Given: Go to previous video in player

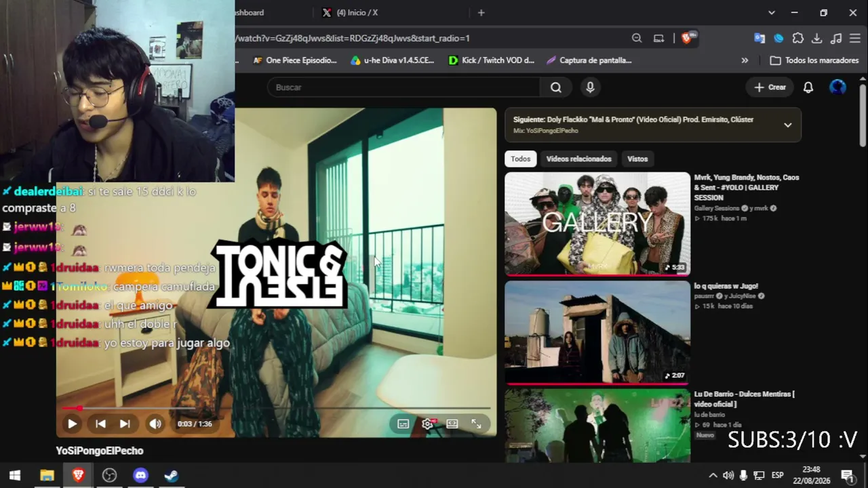Looking at the screenshot, I should coord(100,424).
